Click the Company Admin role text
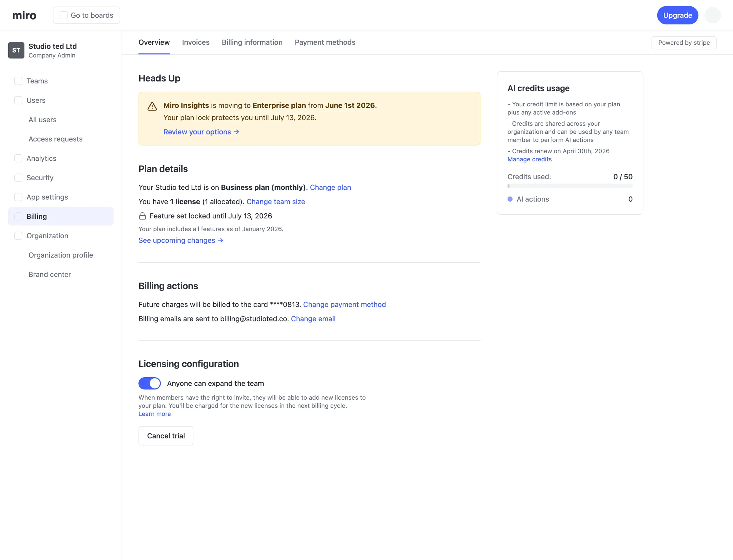The width and height of the screenshot is (733, 560). pos(52,55)
